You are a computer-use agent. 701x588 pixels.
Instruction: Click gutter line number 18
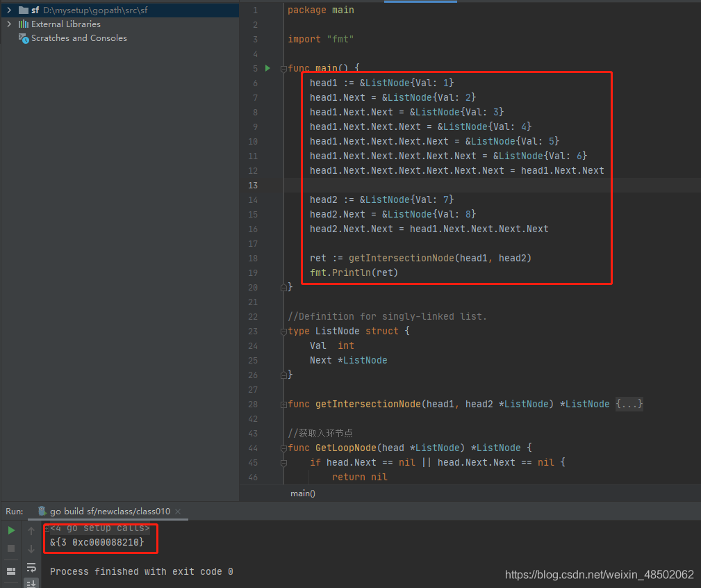coord(253,259)
